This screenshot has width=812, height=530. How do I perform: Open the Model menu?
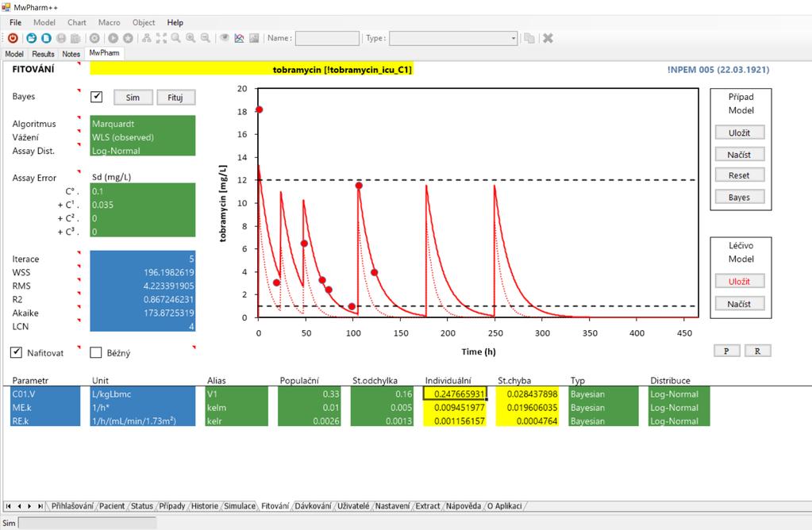44,22
